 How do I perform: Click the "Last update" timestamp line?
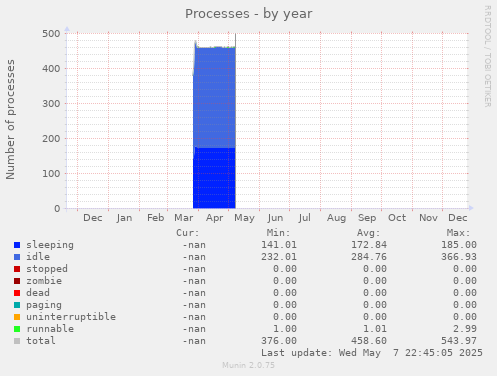point(372,353)
